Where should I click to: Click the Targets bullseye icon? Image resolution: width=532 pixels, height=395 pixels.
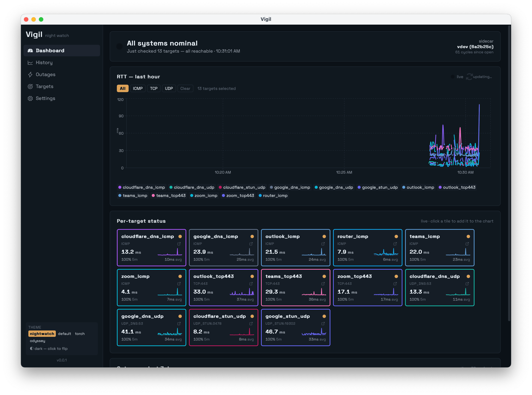(x=30, y=87)
